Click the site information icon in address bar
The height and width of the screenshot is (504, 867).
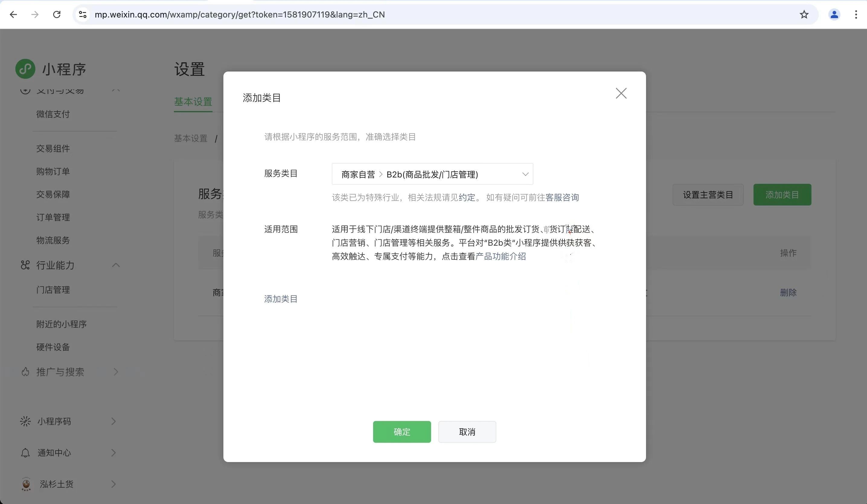[83, 14]
